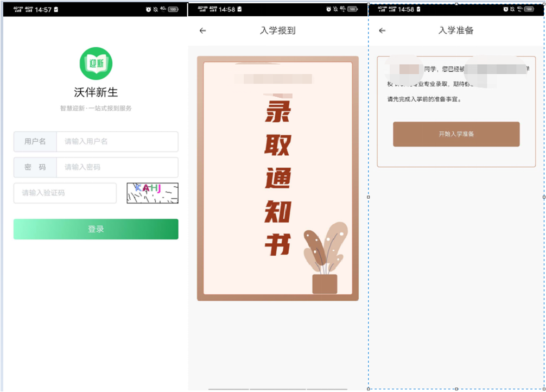
Task: Click alarm clock icon in login screen status bar
Action: pyautogui.click(x=148, y=9)
